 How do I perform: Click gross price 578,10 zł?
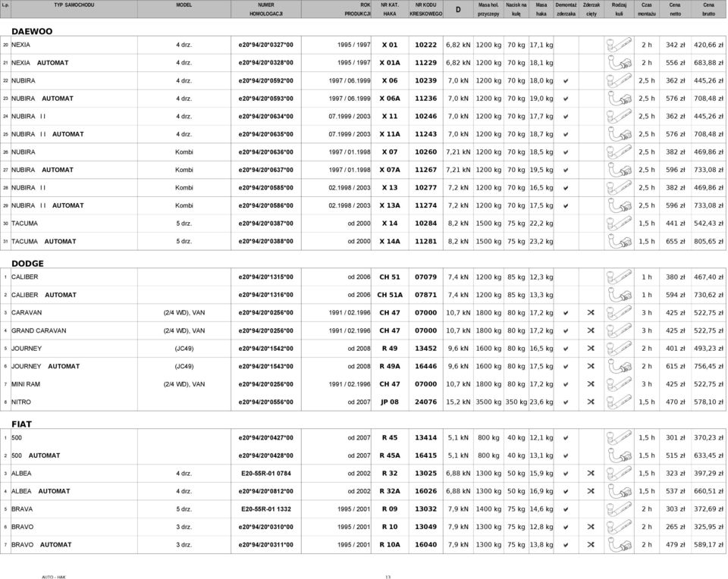coord(708,402)
